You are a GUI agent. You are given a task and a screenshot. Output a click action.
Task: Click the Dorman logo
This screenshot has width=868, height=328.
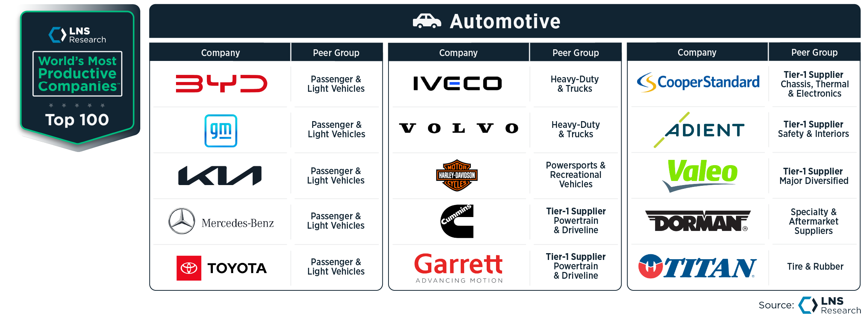(x=698, y=221)
